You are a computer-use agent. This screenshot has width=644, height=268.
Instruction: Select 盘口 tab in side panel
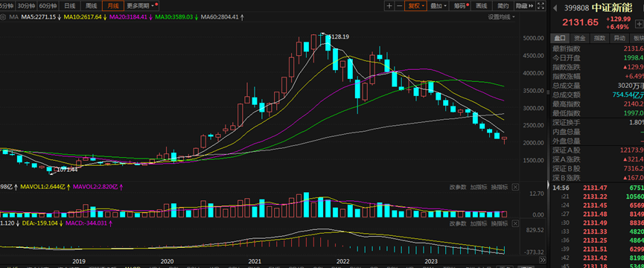[x=560, y=38]
